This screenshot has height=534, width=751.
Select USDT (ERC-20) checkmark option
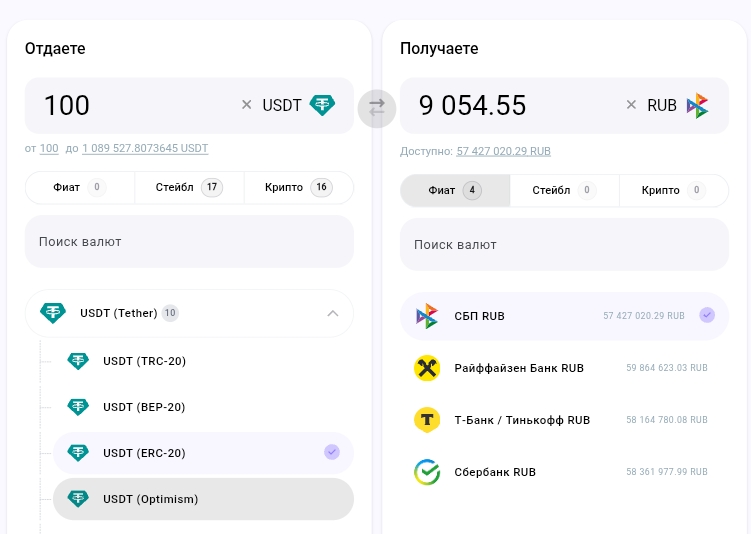coord(332,453)
